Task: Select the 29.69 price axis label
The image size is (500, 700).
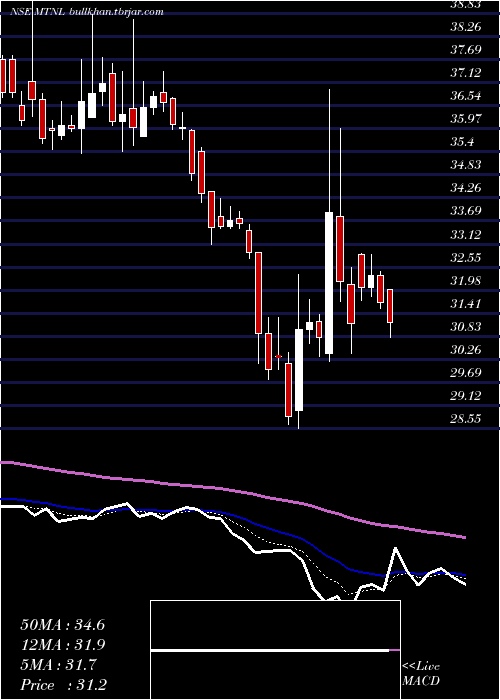Action: [466, 372]
